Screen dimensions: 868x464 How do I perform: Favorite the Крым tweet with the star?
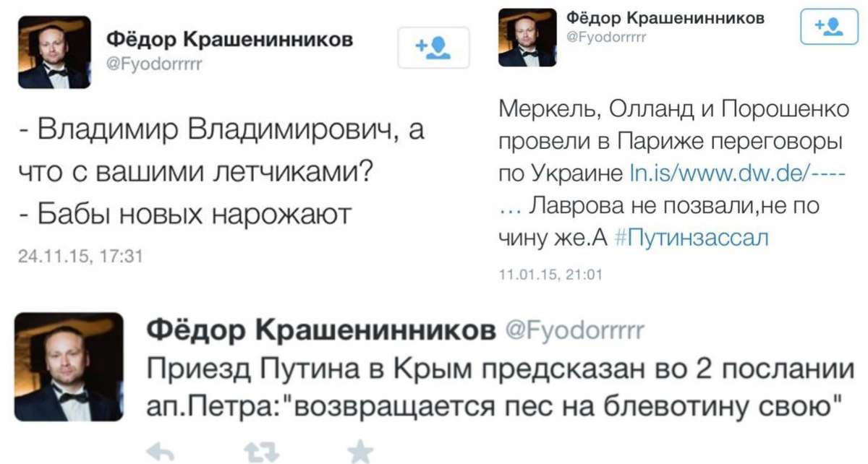359,452
